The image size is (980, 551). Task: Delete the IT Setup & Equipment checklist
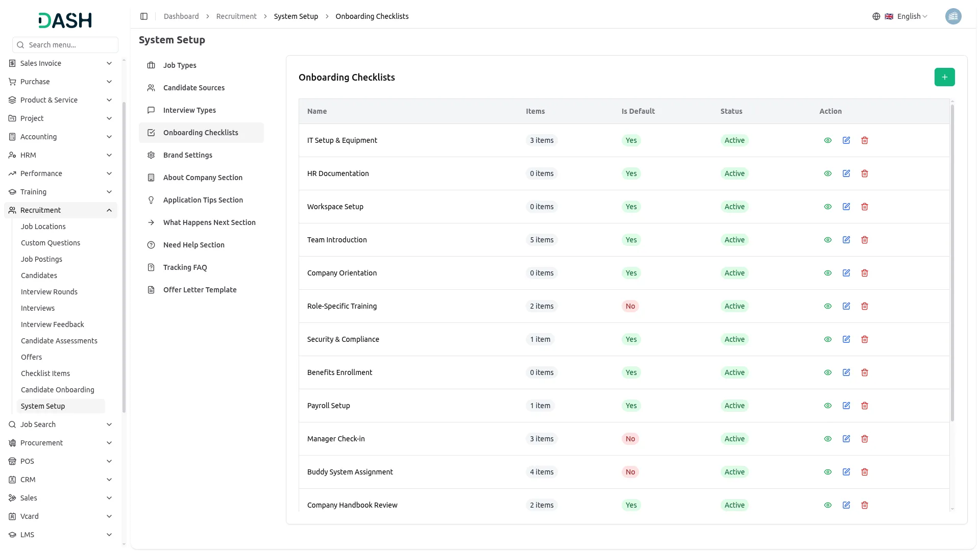(865, 140)
